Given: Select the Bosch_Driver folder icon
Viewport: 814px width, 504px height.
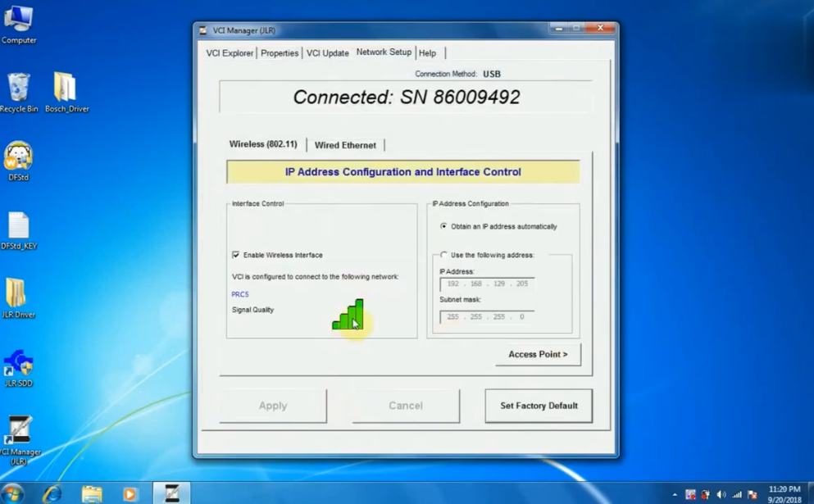Looking at the screenshot, I should (66, 93).
